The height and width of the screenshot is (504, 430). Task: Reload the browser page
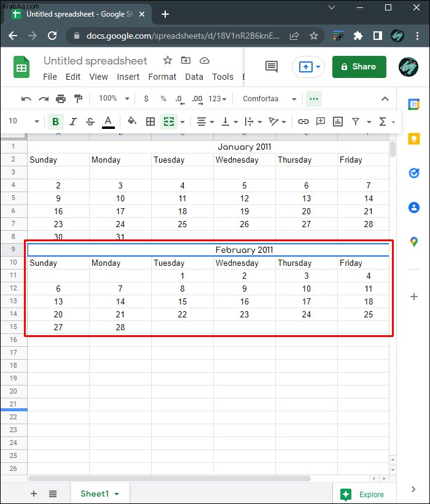tap(52, 36)
